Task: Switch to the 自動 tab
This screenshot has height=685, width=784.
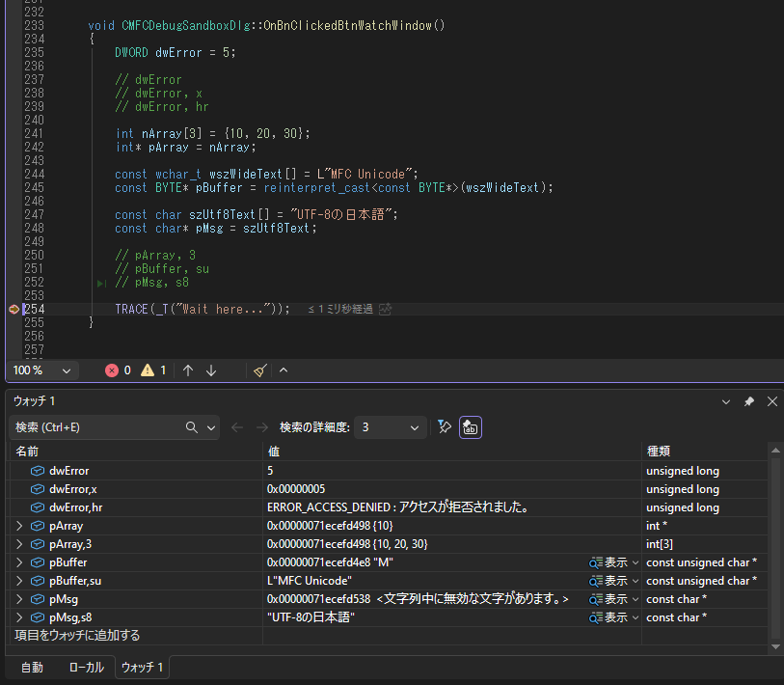Action: pyautogui.click(x=32, y=668)
